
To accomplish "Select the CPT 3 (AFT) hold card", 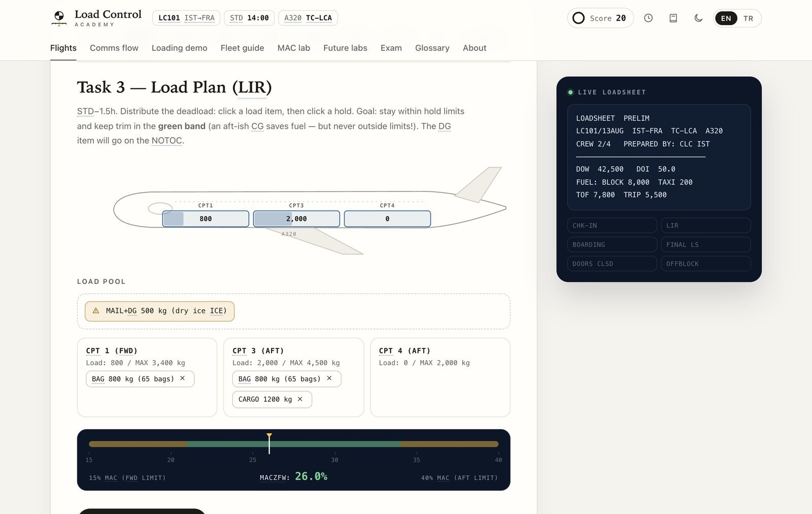I will (294, 377).
